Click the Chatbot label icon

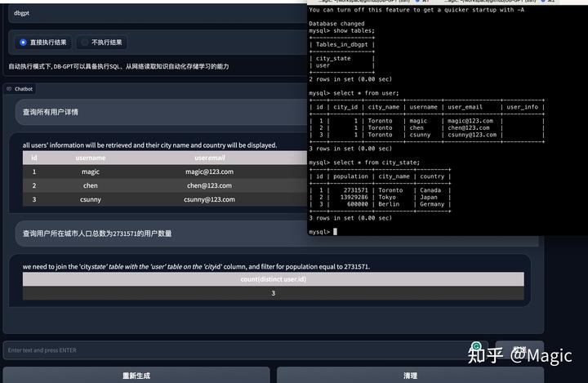(9, 89)
